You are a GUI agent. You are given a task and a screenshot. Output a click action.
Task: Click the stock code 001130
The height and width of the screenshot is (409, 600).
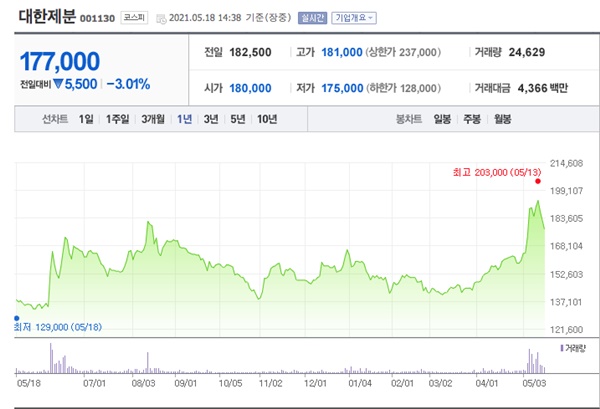click(x=97, y=18)
